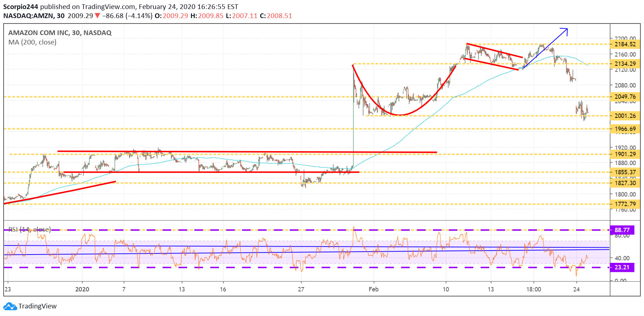Click the 27 date axis label

pos(301,289)
